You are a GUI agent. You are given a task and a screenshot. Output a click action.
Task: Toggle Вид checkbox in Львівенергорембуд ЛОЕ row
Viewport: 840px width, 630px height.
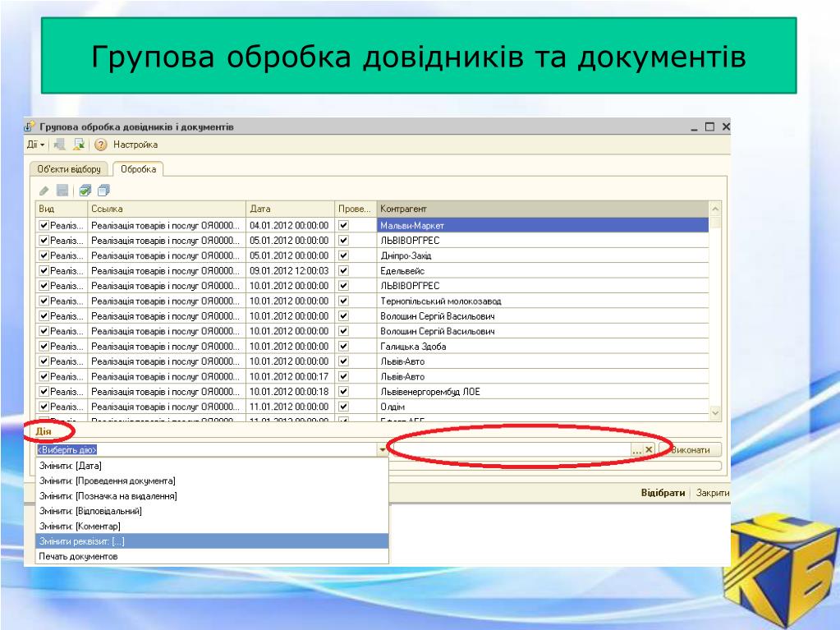tap(44, 392)
